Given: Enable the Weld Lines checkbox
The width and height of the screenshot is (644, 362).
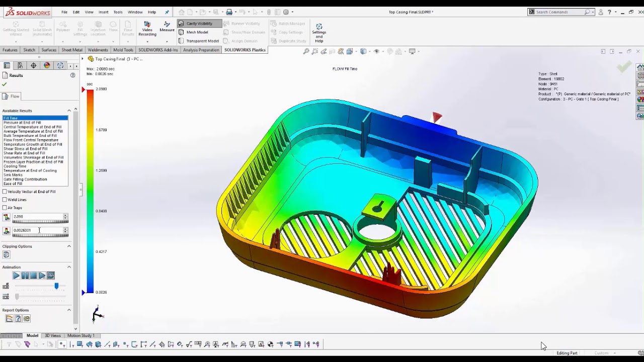Looking at the screenshot, I should click(x=5, y=200).
